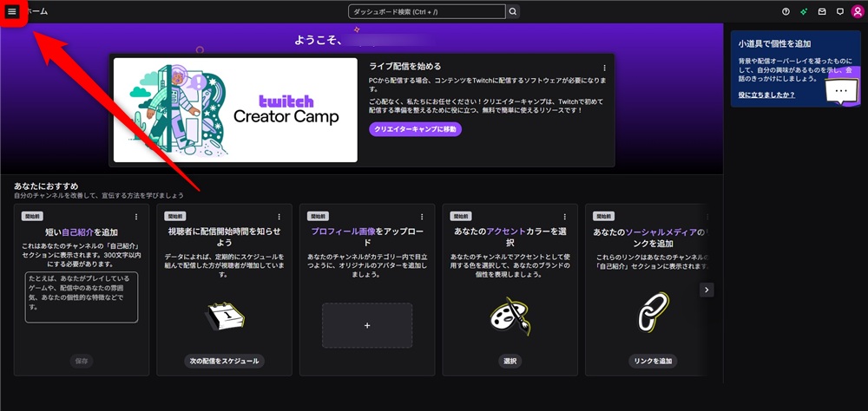Image resolution: width=868 pixels, height=411 pixels.
Task: Open options menu on 短い自己紹介を追加 card
Action: 136,217
